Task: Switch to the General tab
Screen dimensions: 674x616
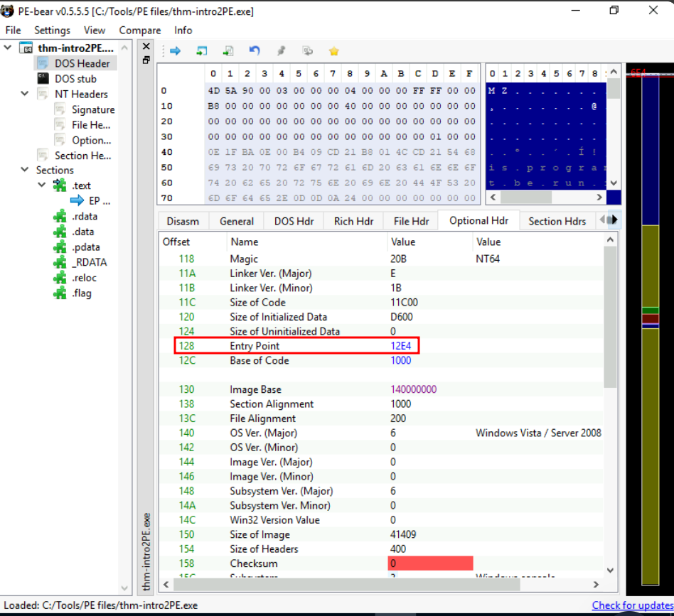Action: pos(237,221)
